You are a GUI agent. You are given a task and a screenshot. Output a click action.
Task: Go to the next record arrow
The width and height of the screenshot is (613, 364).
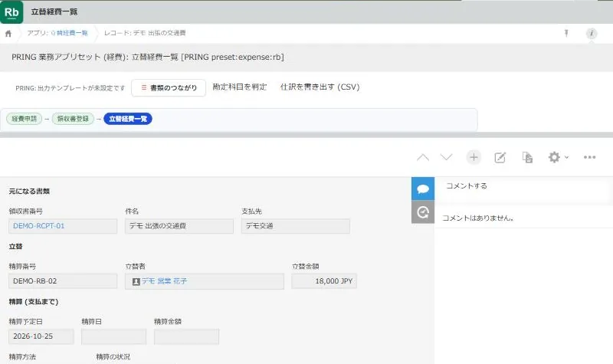[446, 157]
